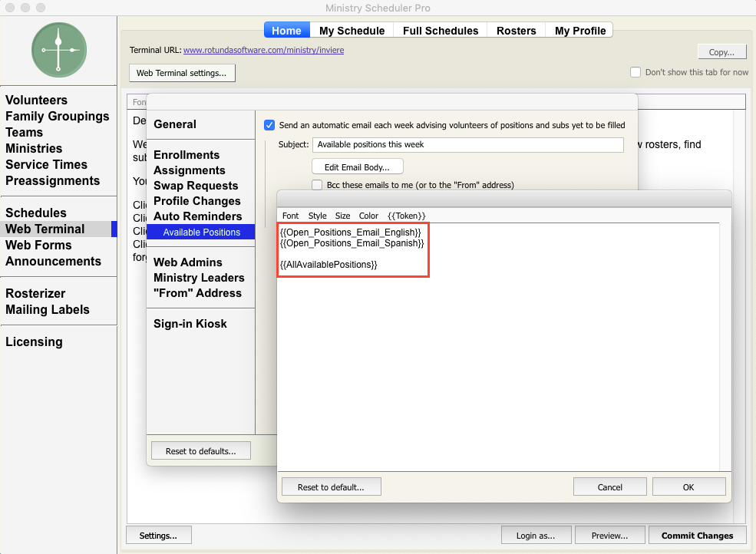Screen dimensions: 756x554
Task: Switch to the My Profile tab
Action: pos(580,31)
